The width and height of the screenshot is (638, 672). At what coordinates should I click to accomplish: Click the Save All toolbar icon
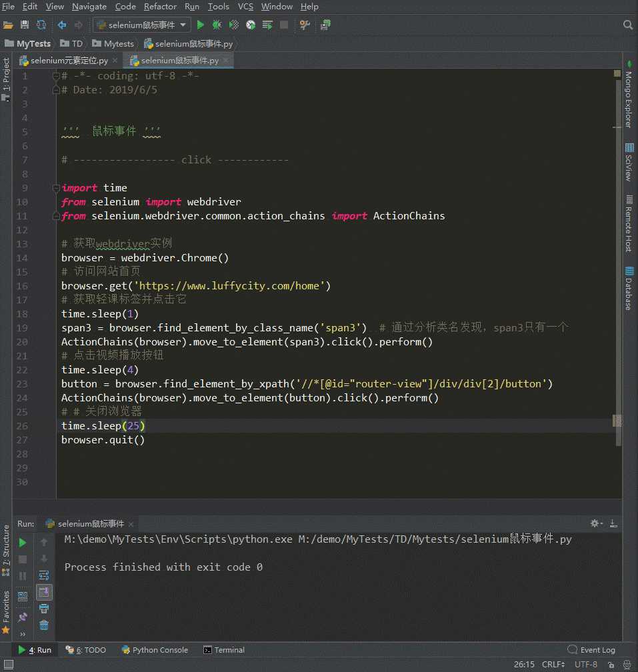25,25
